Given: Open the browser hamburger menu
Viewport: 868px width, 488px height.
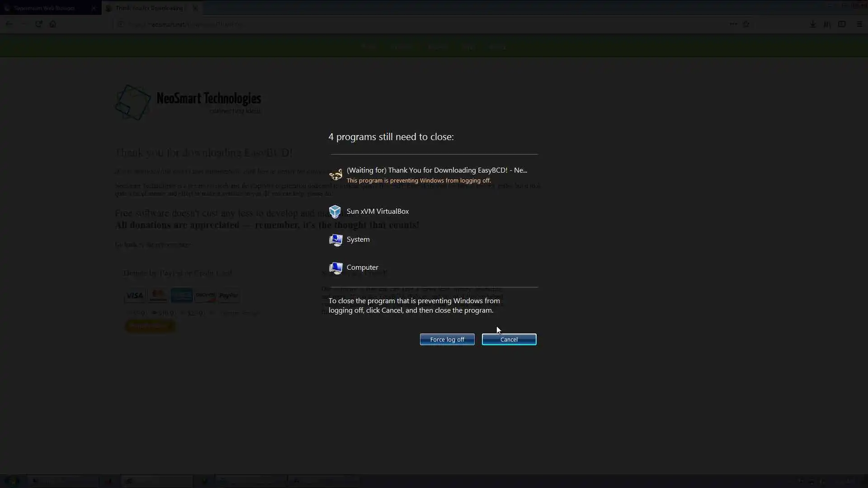Looking at the screenshot, I should [x=859, y=24].
